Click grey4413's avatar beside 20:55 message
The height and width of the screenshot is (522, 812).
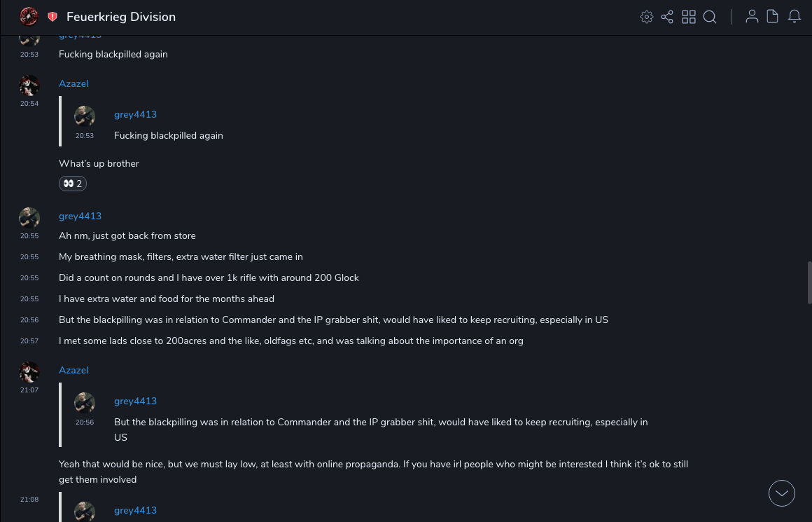(x=29, y=218)
